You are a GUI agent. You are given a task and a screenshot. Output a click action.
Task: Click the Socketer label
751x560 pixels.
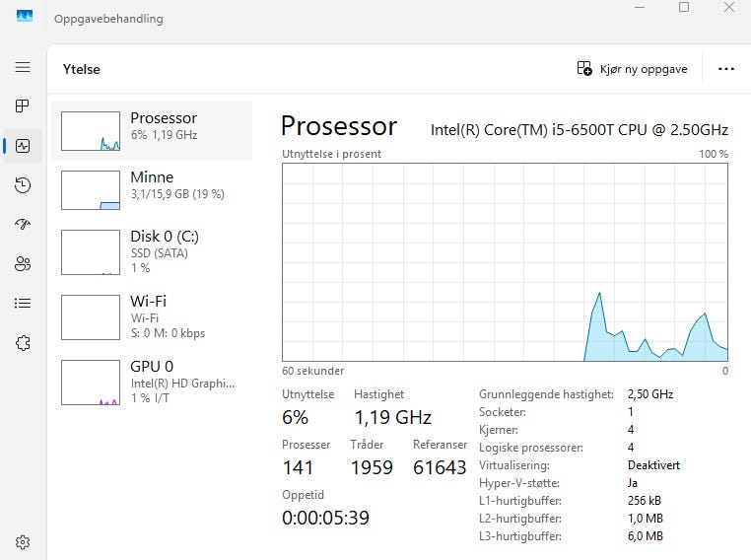(503, 412)
